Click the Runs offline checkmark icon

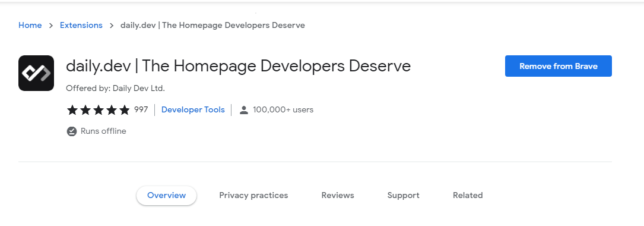[x=72, y=131]
